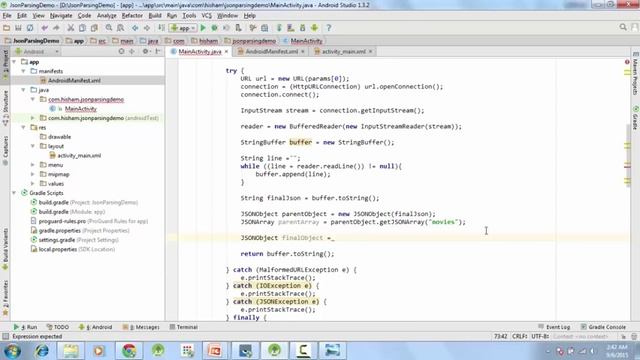Click Scroll from Source icon in project panel

[121, 51]
